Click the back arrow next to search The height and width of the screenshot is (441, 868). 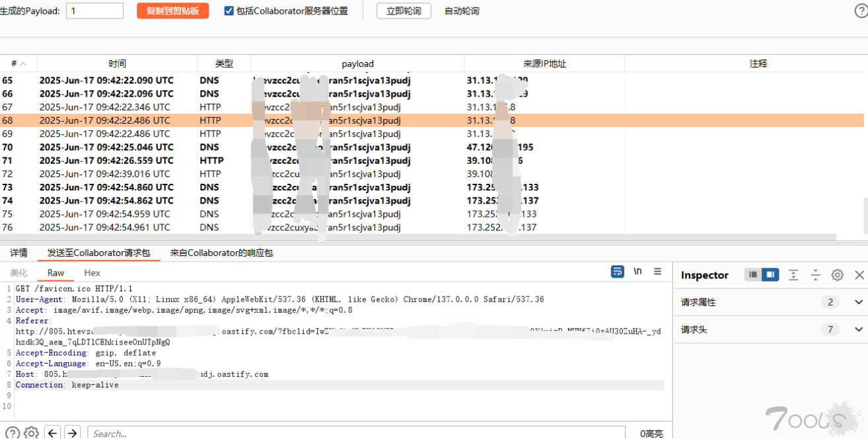[x=53, y=433]
